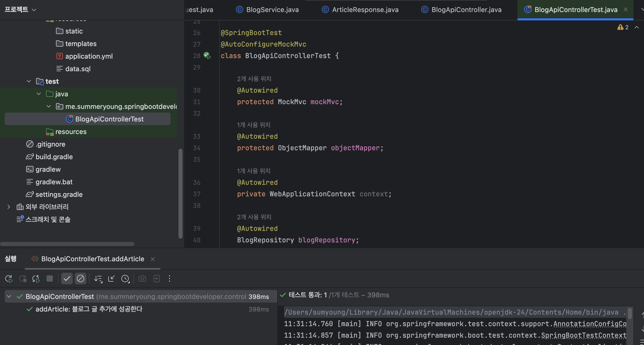The image size is (644, 345).
Task: Open the test sort options icon
Action: (x=98, y=279)
